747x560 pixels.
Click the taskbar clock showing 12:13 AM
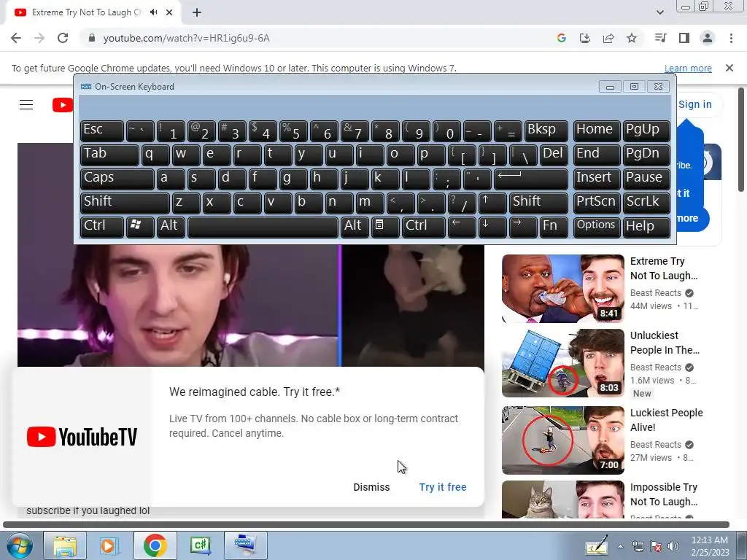pos(710,546)
